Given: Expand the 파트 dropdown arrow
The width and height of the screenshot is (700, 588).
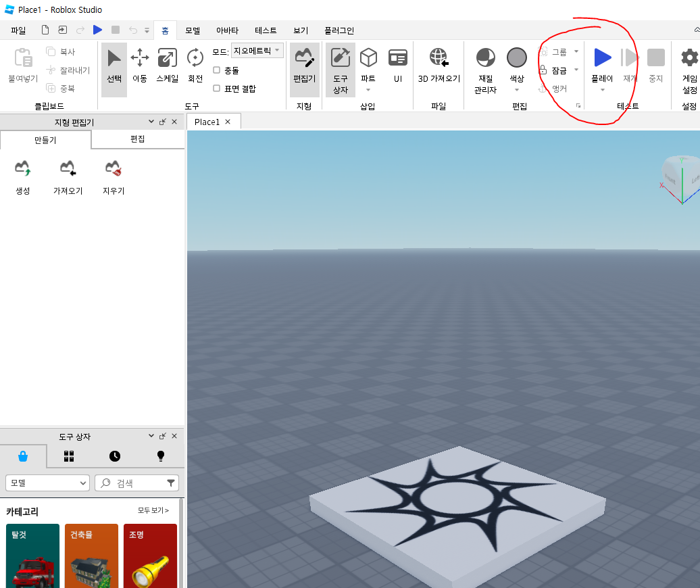Looking at the screenshot, I should pyautogui.click(x=368, y=90).
